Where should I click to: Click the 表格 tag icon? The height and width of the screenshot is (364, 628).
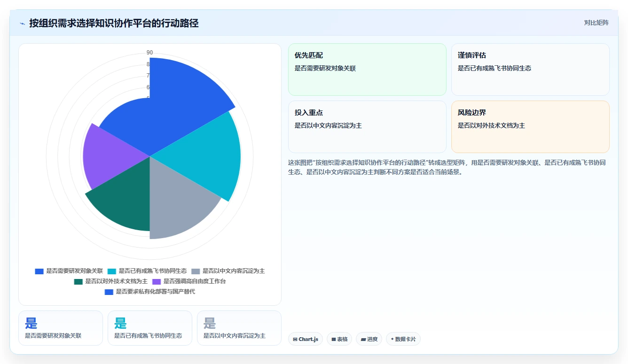click(x=333, y=339)
